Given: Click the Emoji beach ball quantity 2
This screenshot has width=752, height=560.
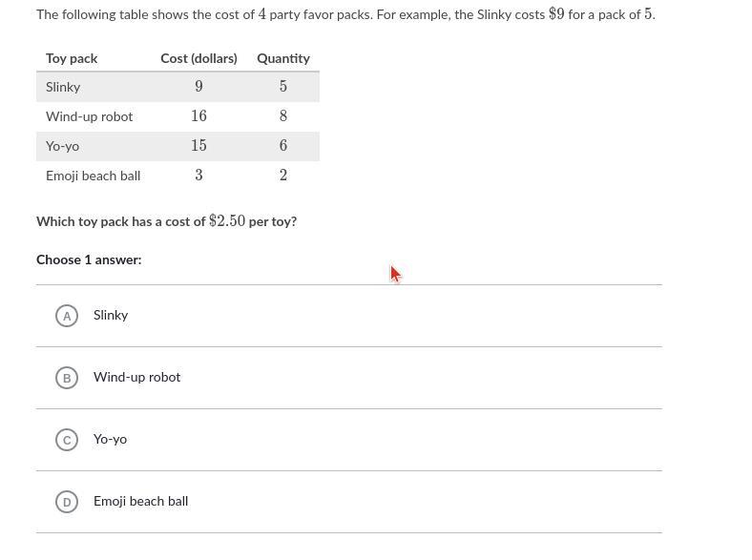Looking at the screenshot, I should tap(283, 175).
